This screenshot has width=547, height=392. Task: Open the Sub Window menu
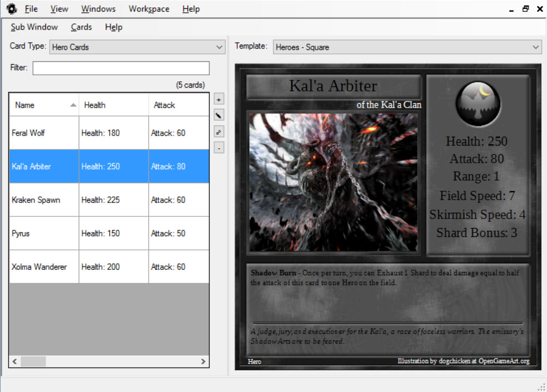pyautogui.click(x=34, y=27)
